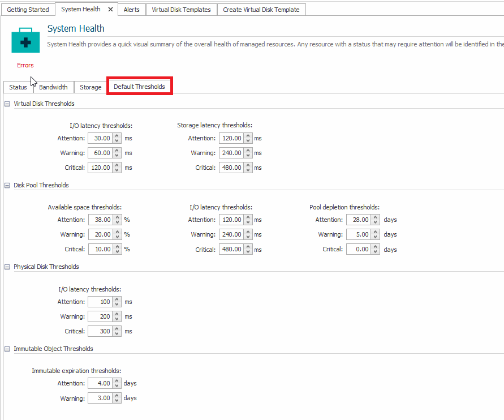Collapse the Disk Pool Thresholds section
This screenshot has width=504, height=420.
click(7, 185)
